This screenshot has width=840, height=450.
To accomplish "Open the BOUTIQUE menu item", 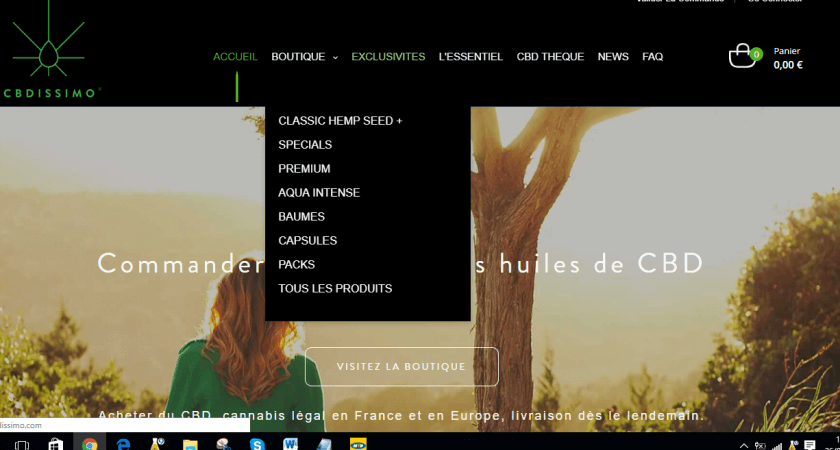I will coord(298,57).
